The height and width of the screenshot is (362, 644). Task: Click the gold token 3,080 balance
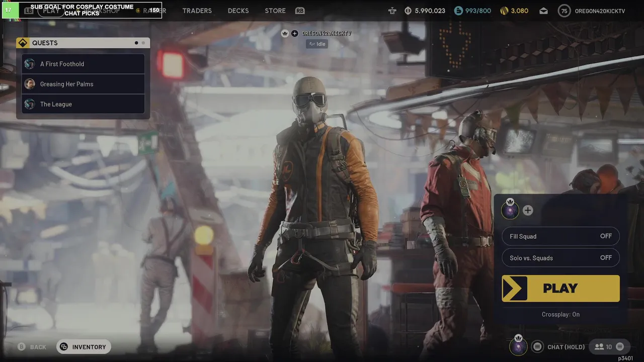(x=514, y=11)
